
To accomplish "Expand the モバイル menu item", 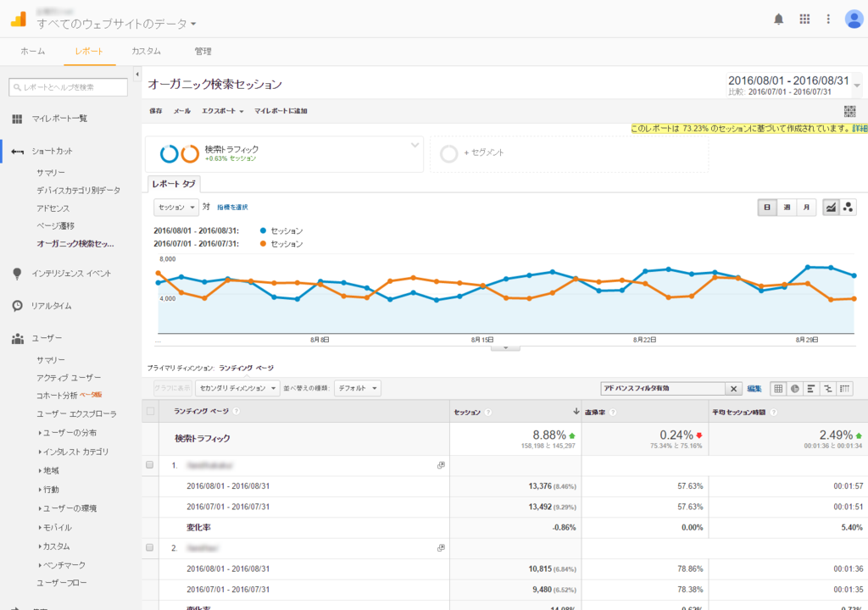I will click(55, 528).
